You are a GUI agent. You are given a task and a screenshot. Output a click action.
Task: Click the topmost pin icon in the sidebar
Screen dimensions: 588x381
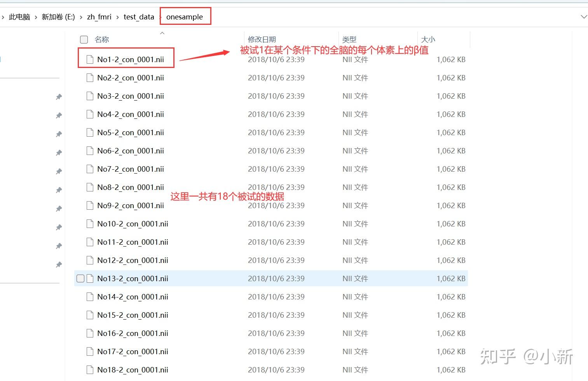(59, 97)
